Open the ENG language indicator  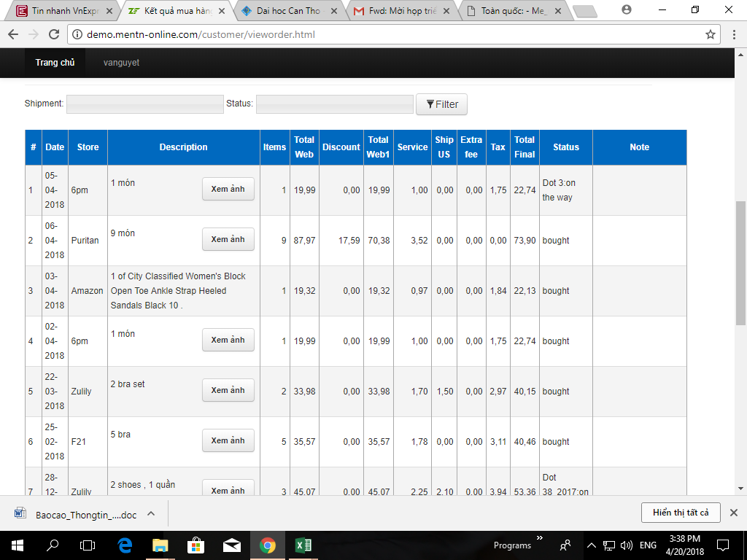click(648, 545)
